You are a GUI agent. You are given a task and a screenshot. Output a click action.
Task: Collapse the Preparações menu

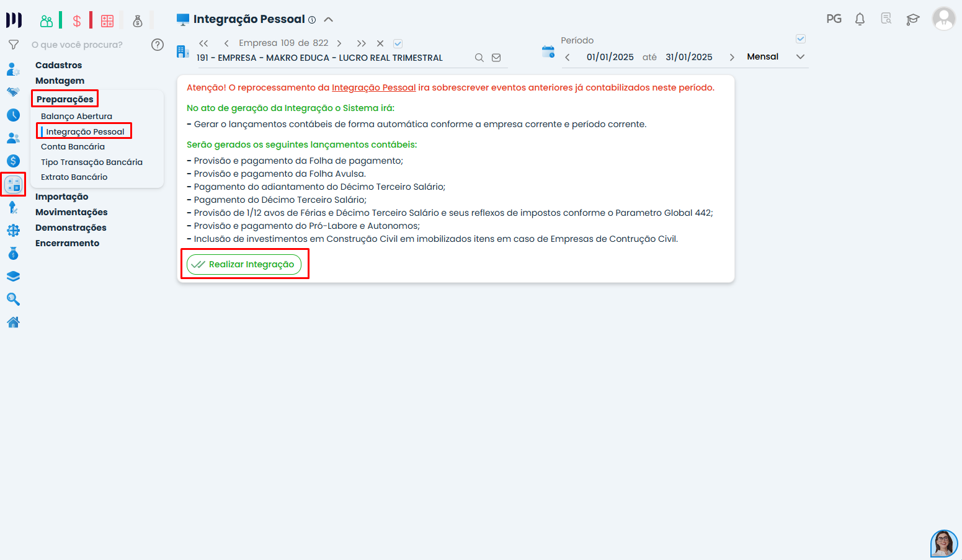tap(65, 99)
